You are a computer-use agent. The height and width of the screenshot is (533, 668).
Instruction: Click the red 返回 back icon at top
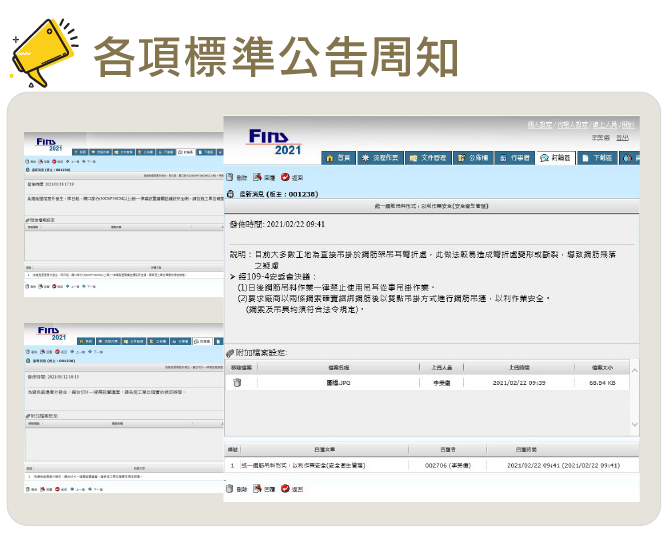(291, 177)
